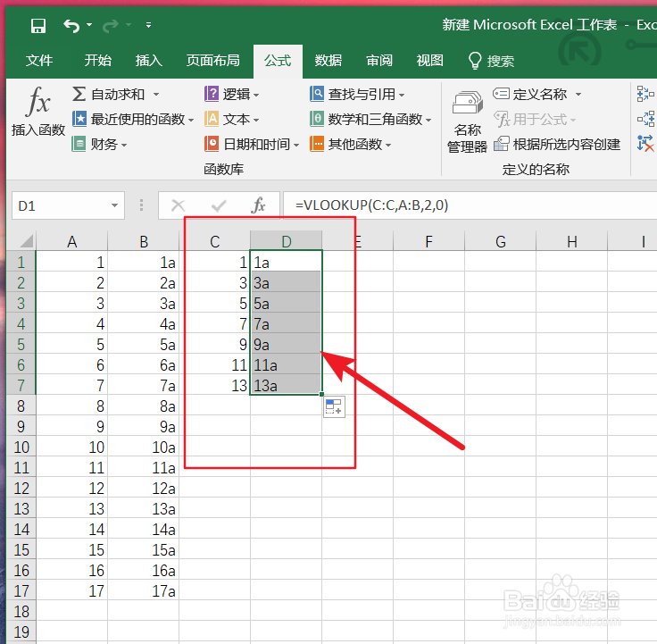The width and height of the screenshot is (657, 644).
Task: Click cell A12 containing 12
Action: 72,488
